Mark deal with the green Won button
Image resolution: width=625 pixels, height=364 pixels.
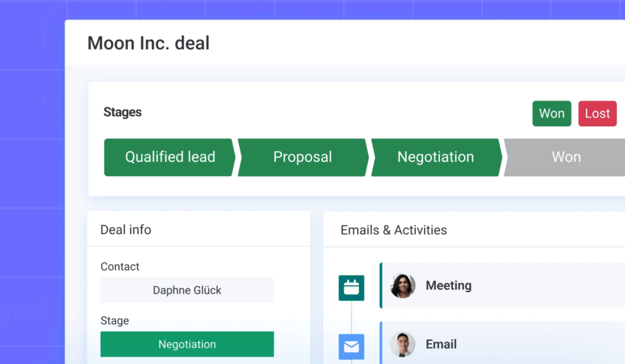(552, 113)
